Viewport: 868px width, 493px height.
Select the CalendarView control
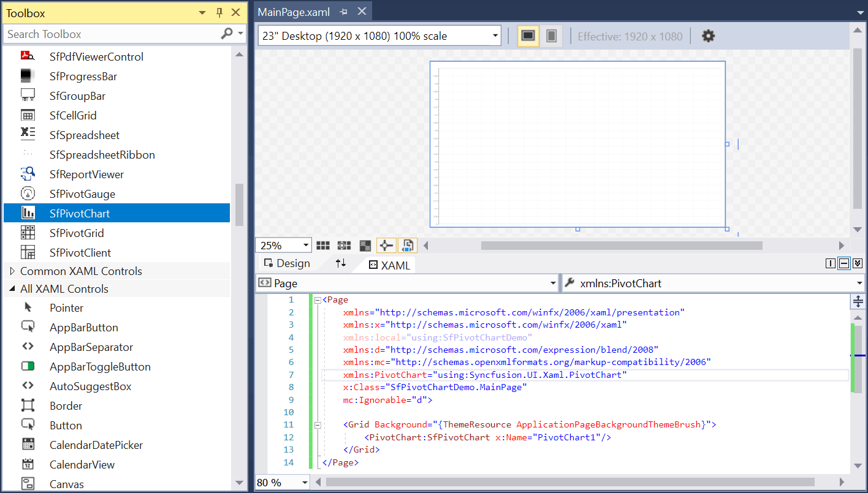116,464
